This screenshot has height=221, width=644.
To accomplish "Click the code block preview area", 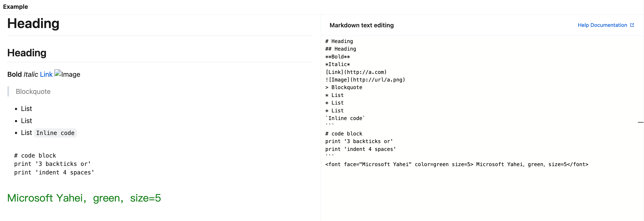I will point(54,164).
